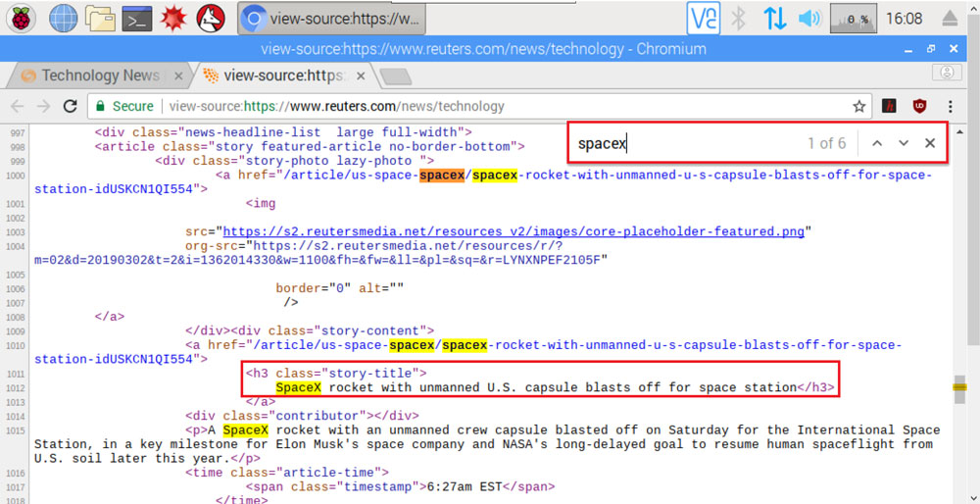Reload the view-source page

click(70, 106)
